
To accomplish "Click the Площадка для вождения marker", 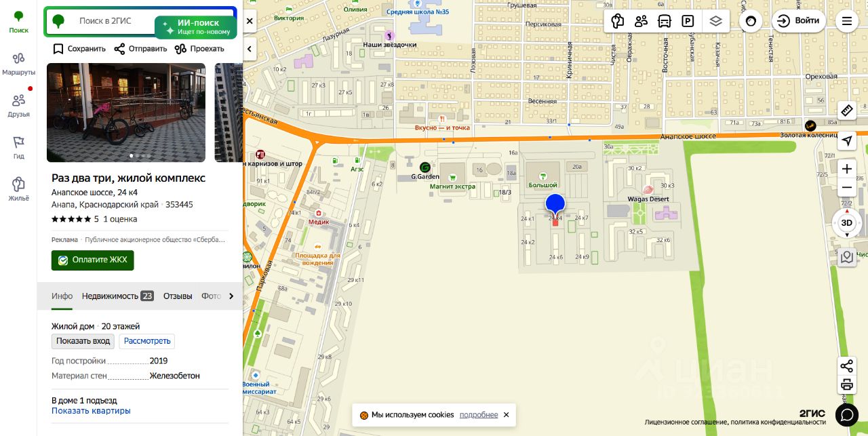I will tap(317, 247).
